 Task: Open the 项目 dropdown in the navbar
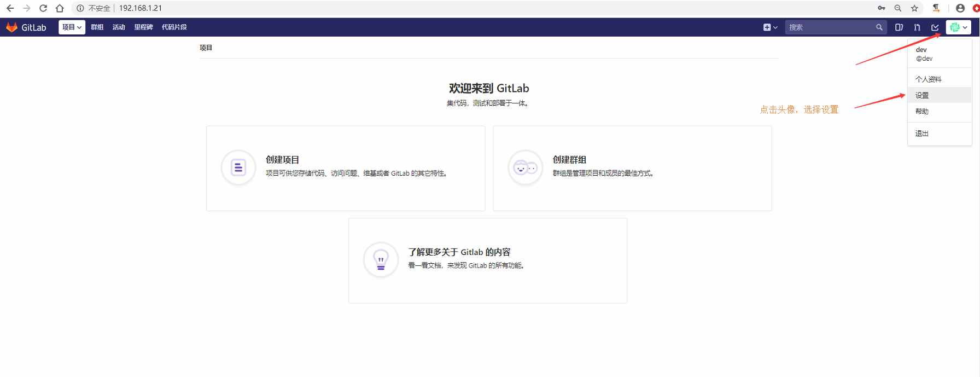pyautogui.click(x=72, y=27)
